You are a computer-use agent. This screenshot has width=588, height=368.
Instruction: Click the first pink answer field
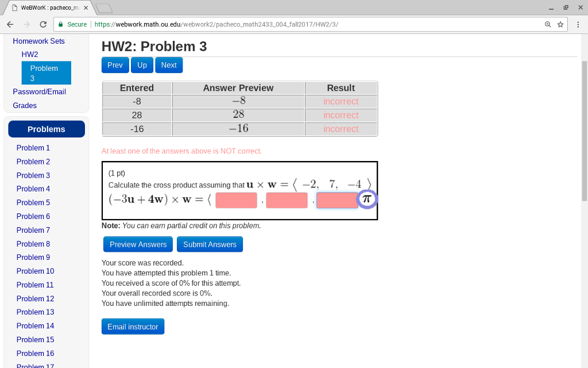click(237, 200)
